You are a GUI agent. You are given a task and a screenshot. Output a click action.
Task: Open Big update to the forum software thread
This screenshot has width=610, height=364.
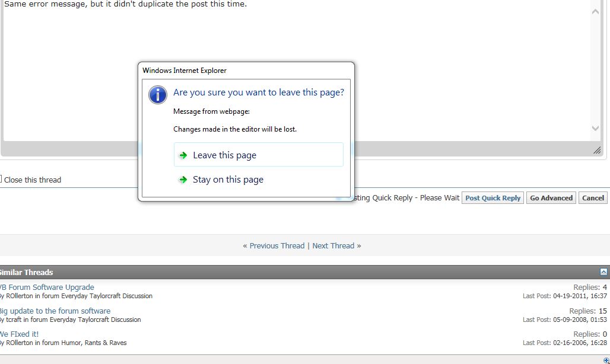[x=55, y=311]
